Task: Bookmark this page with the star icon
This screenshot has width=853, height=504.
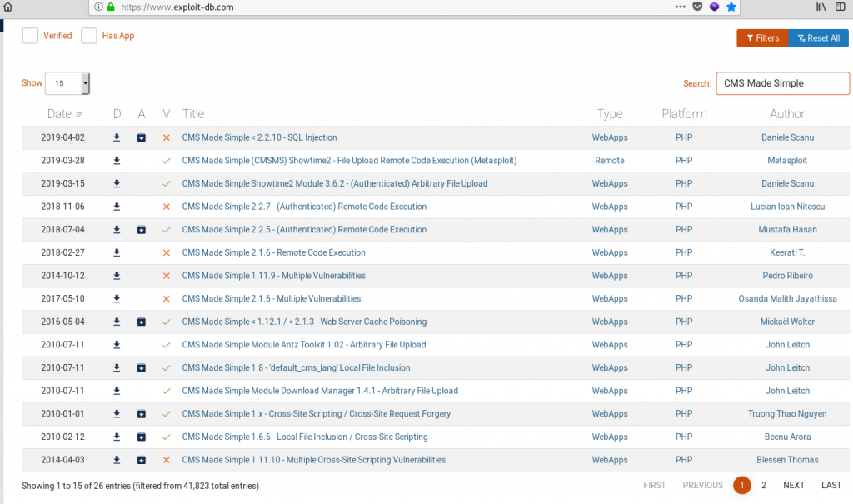Action: pyautogui.click(x=731, y=7)
